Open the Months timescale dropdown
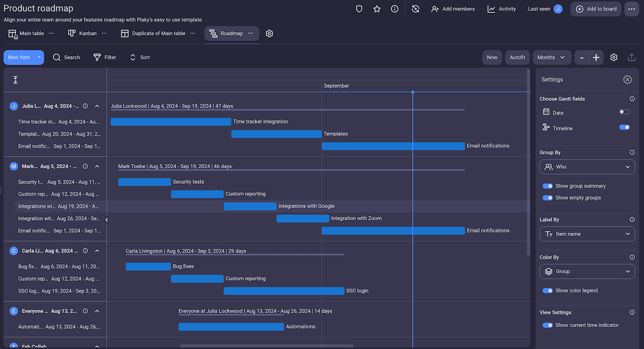The width and height of the screenshot is (644, 349). click(x=551, y=57)
